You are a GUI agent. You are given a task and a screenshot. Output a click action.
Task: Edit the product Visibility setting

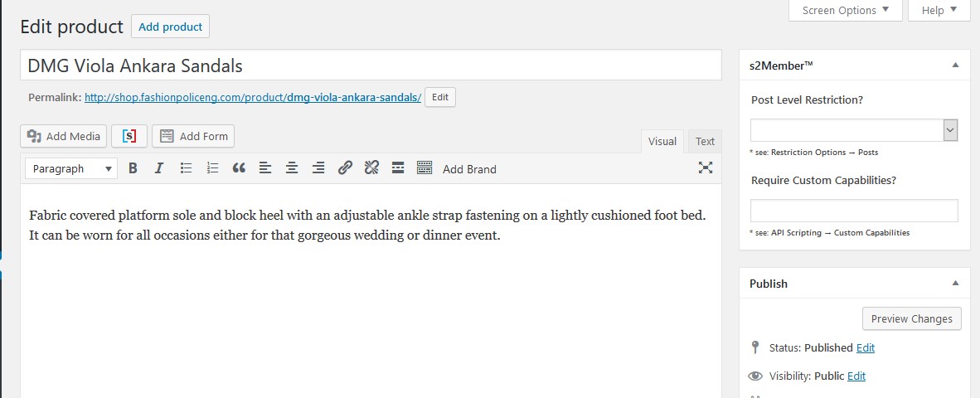(856, 376)
